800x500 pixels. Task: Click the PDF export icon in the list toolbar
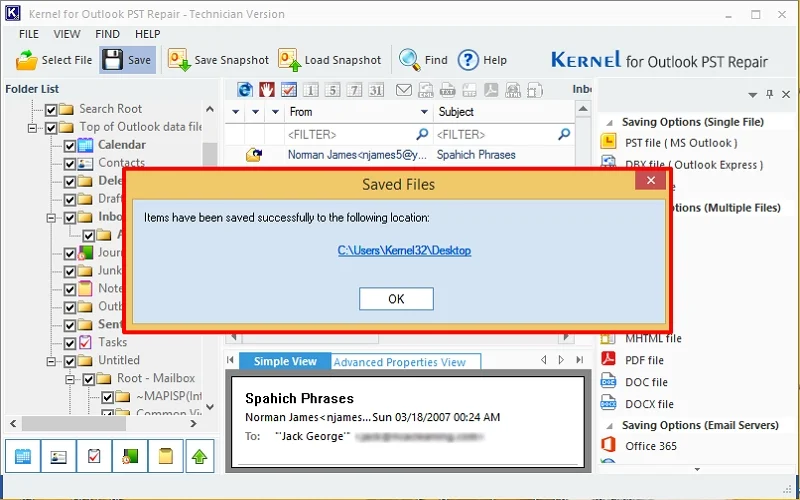[491, 90]
